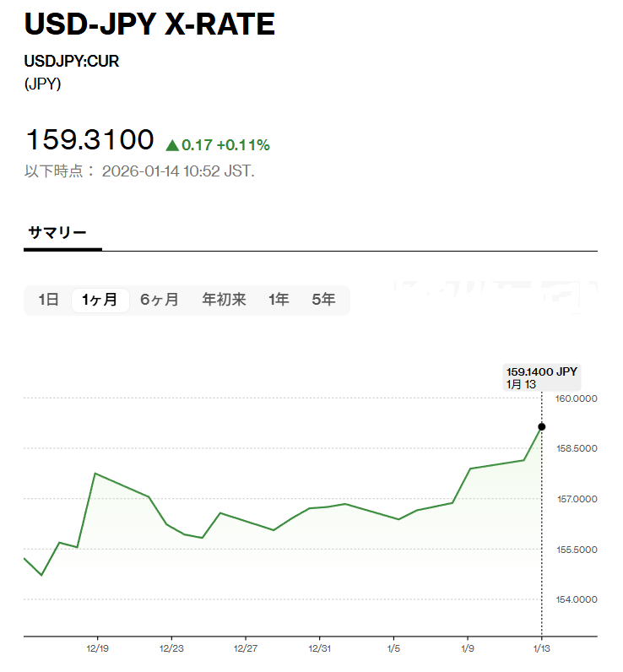Image resolution: width=623 pixels, height=672 pixels.
Task: Click the 1/13 date on the x-axis
Action: [541, 649]
